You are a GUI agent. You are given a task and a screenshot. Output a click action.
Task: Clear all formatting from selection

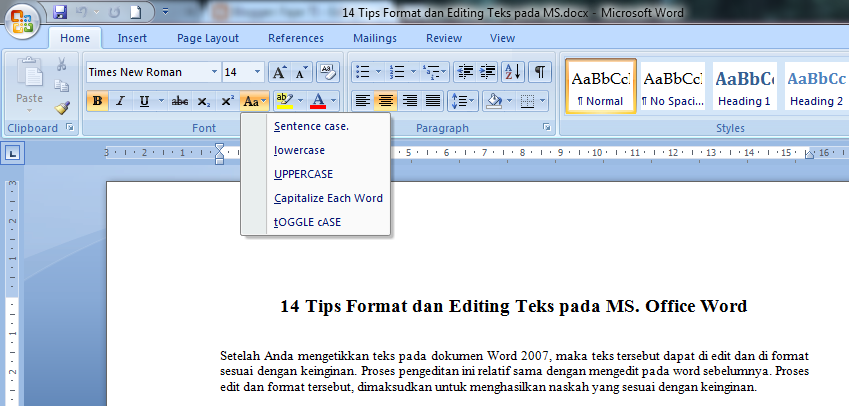pos(328,72)
